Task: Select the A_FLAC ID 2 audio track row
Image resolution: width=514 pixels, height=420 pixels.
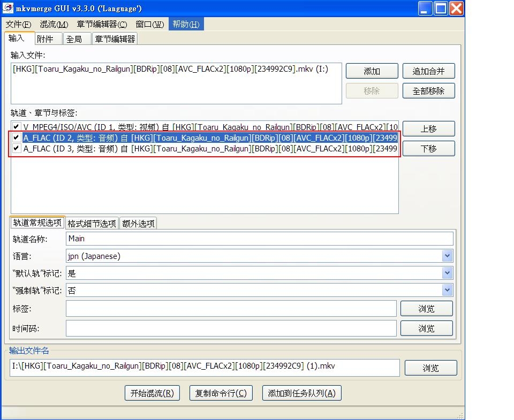Action: [x=210, y=138]
